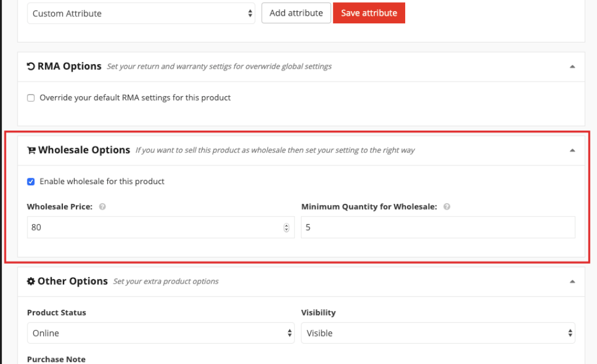Uncheck Enable wholesale for this product
Screen dimensions: 597x364
(x=31, y=182)
